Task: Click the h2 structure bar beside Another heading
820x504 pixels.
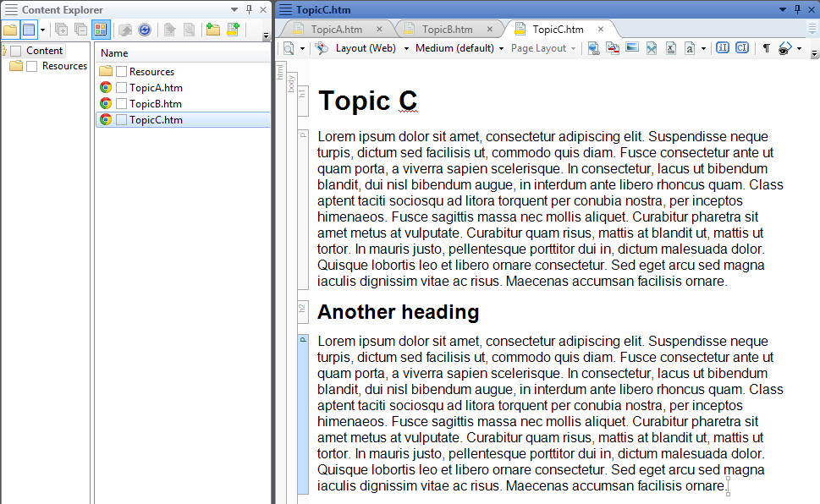Action: click(302, 313)
